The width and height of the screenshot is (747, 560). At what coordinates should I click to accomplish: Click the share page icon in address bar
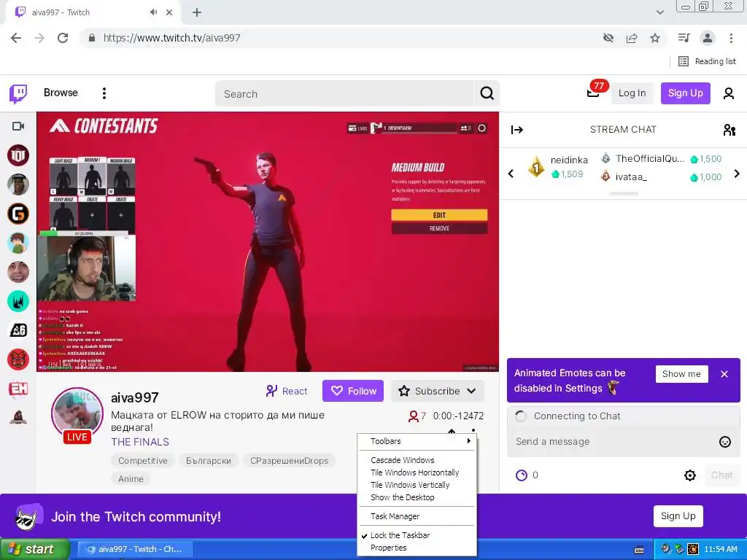coord(632,38)
